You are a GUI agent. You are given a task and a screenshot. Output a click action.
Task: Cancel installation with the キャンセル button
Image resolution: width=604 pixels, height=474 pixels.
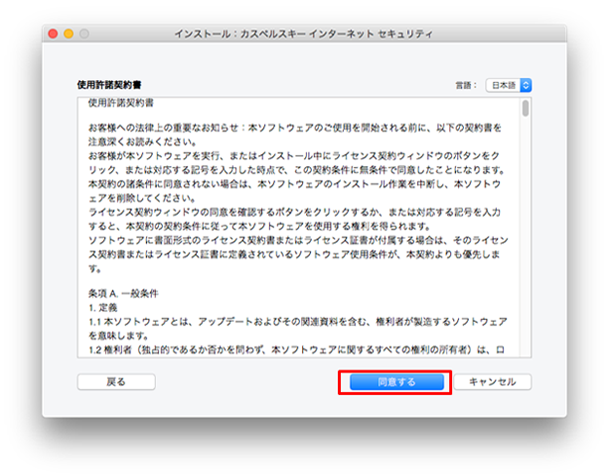point(492,382)
